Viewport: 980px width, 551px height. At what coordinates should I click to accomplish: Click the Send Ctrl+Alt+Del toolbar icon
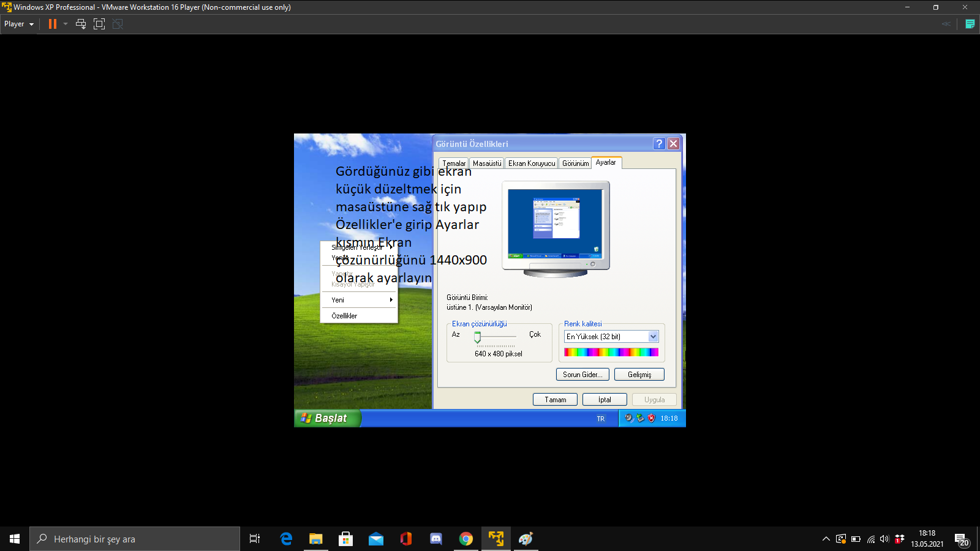81,24
